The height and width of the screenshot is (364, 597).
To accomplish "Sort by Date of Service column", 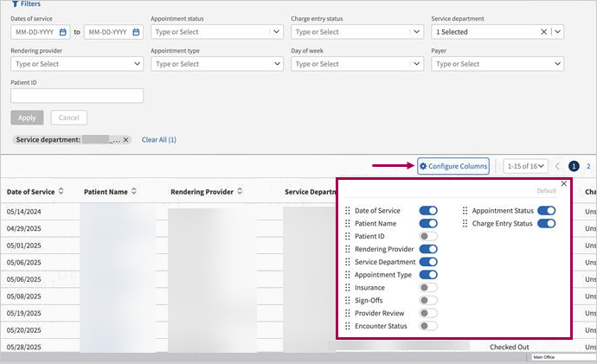I will (x=61, y=192).
